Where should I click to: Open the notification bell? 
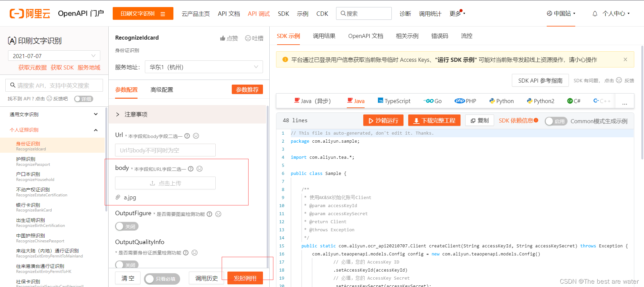595,14
